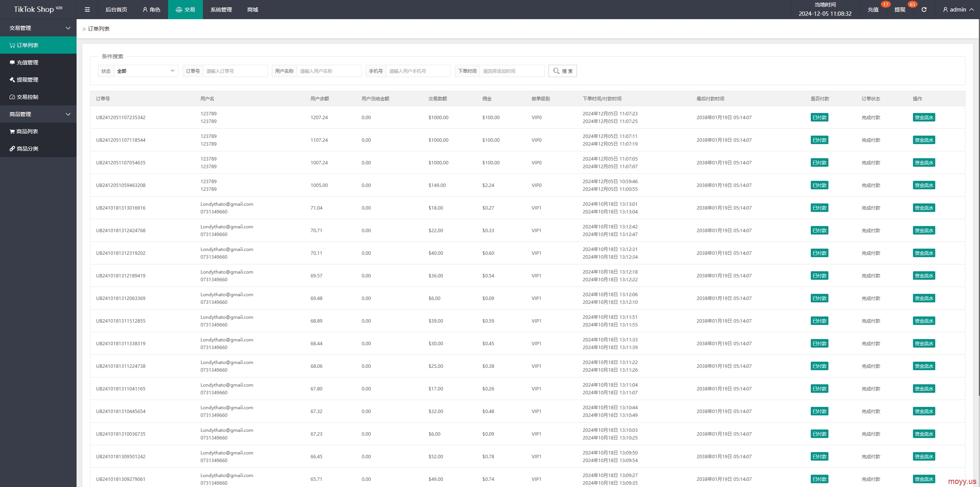Open the 下单时间 date picker field
This screenshot has height=487, width=980.
(512, 71)
